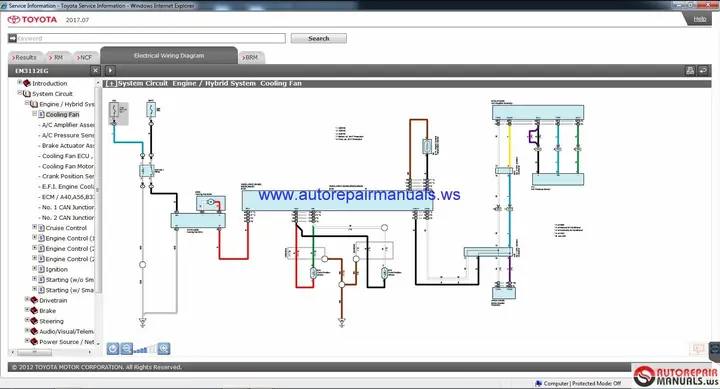Screen dimensions: 720x389
Task: Click the Power Source / Net book icon
Action: [34, 342]
